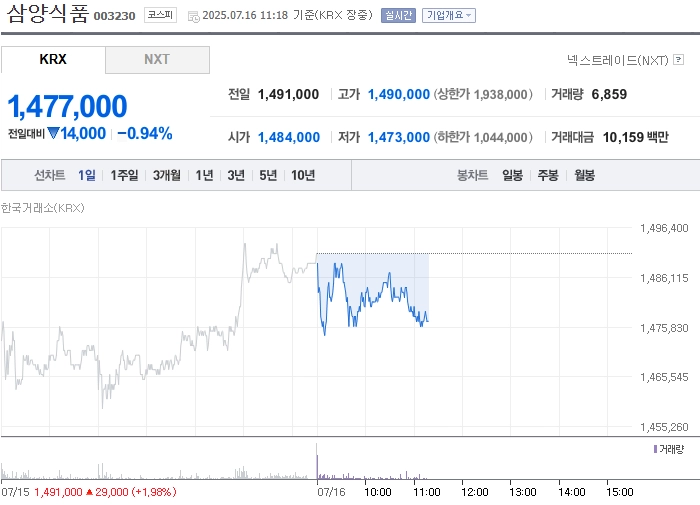
Task: Click the 거래대금 value 10,159 백만
Action: (x=636, y=137)
